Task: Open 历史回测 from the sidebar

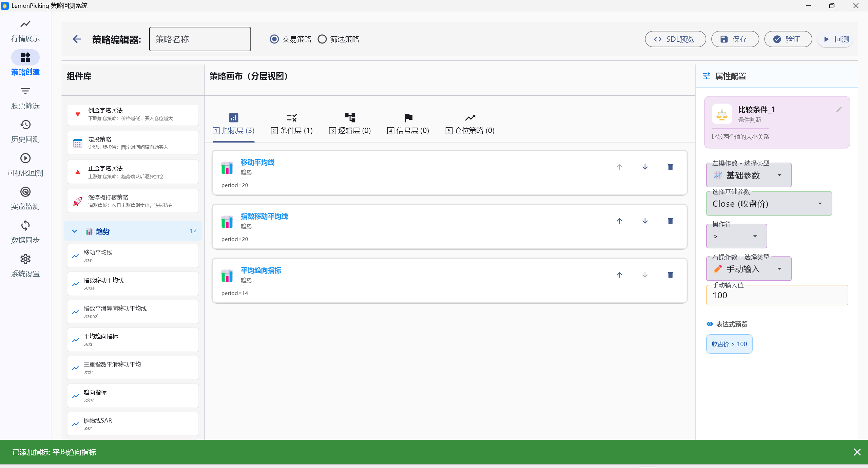Action: coord(25,131)
